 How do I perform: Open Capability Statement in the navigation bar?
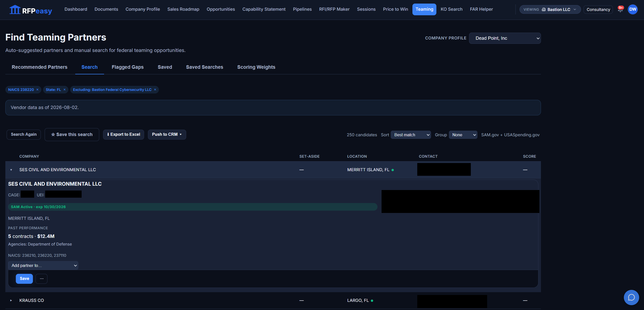tap(264, 9)
